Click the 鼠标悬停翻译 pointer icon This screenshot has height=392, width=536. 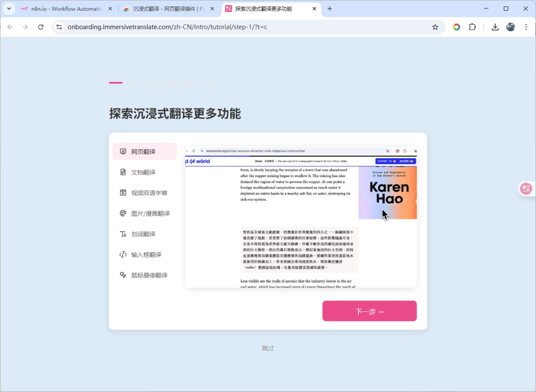click(123, 275)
